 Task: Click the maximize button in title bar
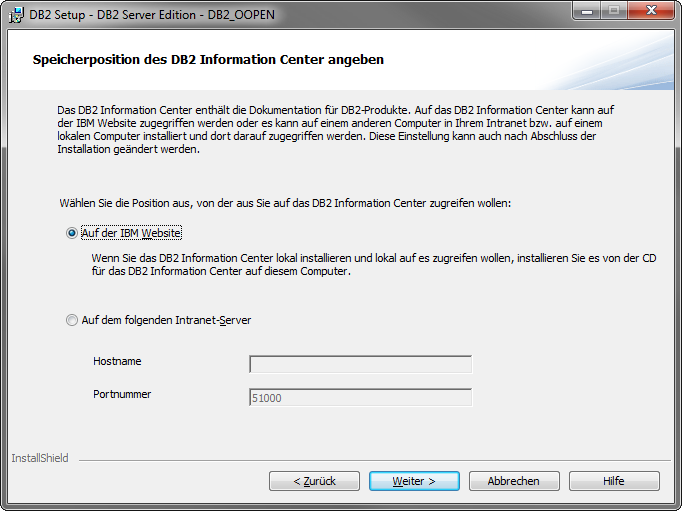click(614, 11)
